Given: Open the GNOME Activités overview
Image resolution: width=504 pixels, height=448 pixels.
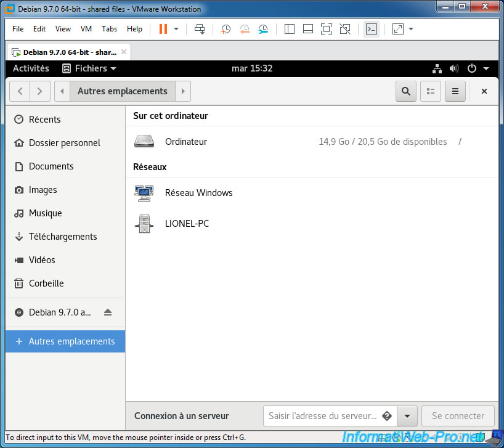Looking at the screenshot, I should point(31,68).
